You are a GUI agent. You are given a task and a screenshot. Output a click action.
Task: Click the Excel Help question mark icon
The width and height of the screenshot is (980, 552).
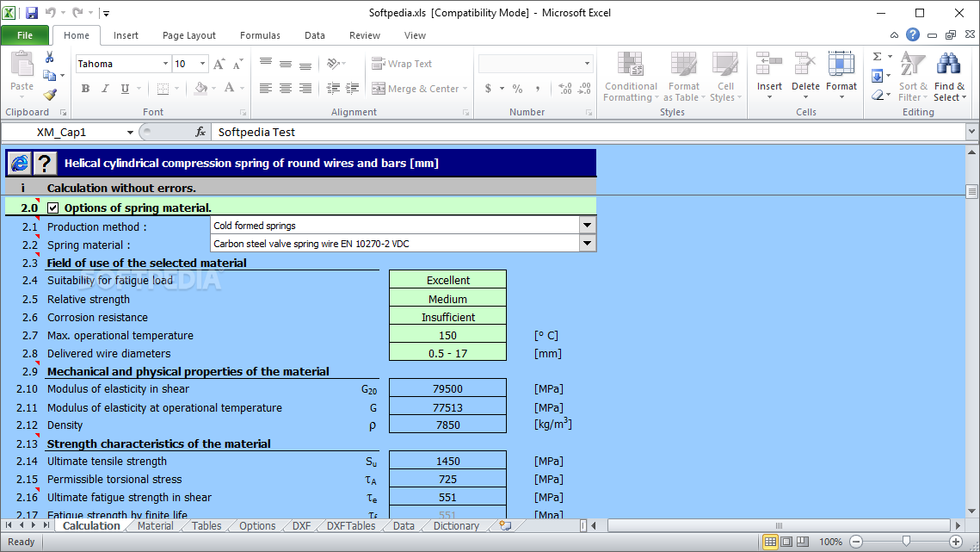pyautogui.click(x=913, y=35)
